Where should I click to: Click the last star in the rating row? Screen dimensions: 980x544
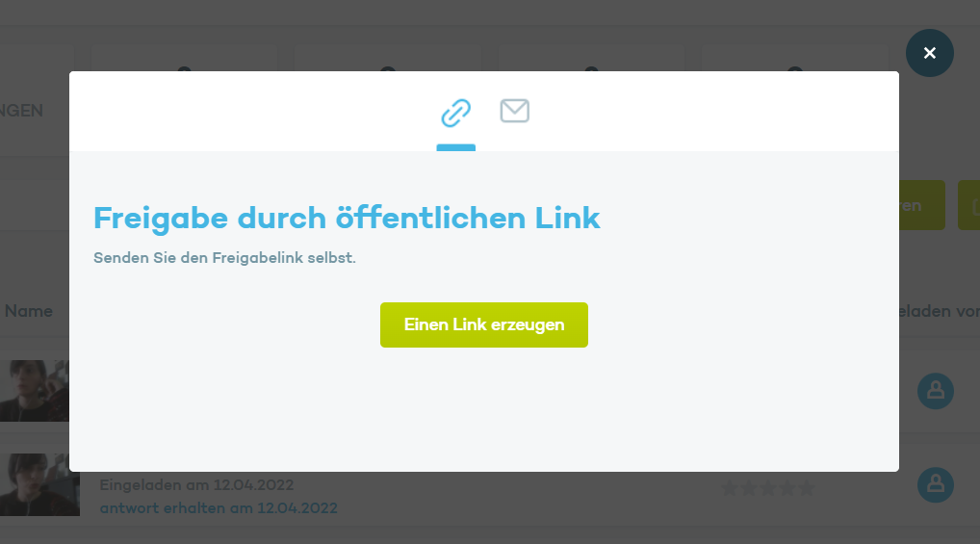click(x=807, y=488)
